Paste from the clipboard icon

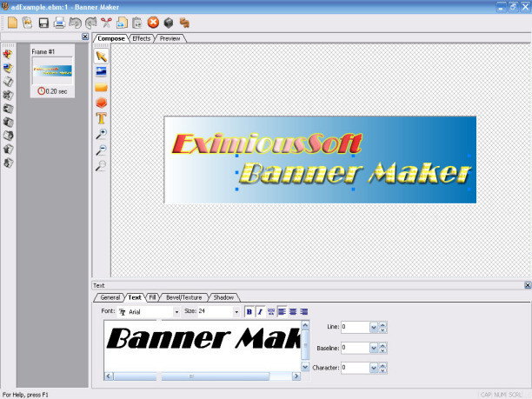coord(137,23)
